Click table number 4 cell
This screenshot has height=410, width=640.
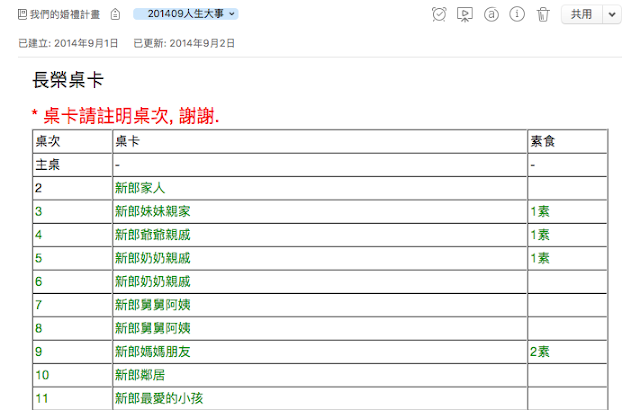click(72, 235)
